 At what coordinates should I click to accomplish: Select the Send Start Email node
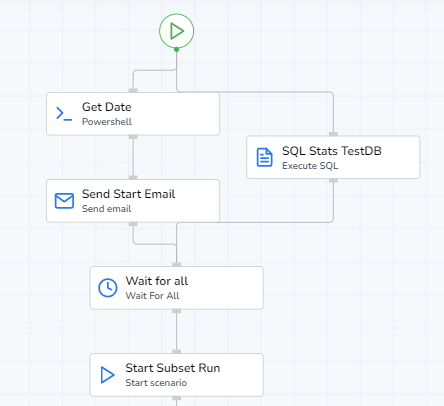coord(133,201)
